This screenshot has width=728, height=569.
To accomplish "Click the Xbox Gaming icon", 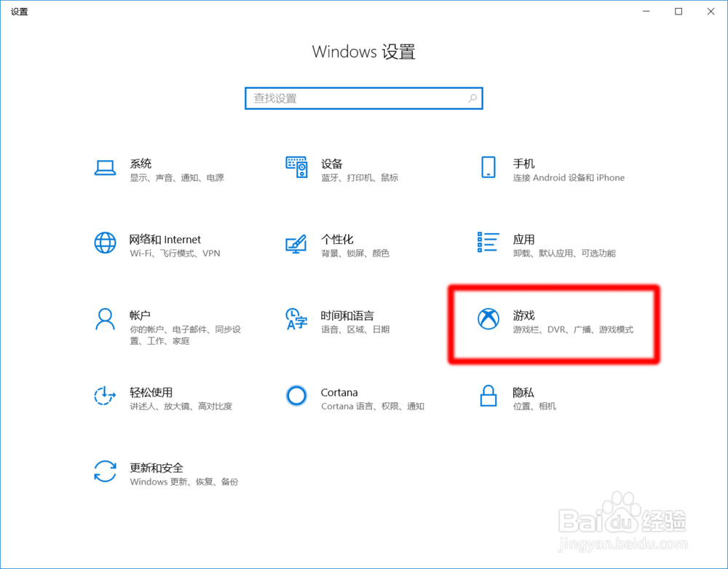I will [x=488, y=319].
